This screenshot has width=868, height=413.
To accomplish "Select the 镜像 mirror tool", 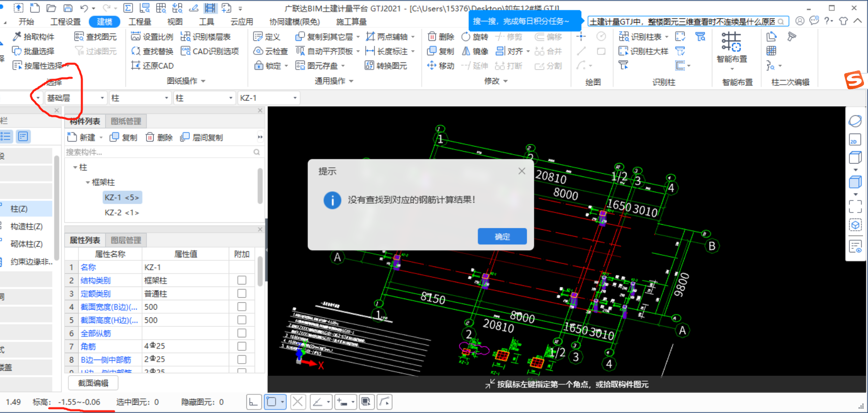I will [475, 51].
